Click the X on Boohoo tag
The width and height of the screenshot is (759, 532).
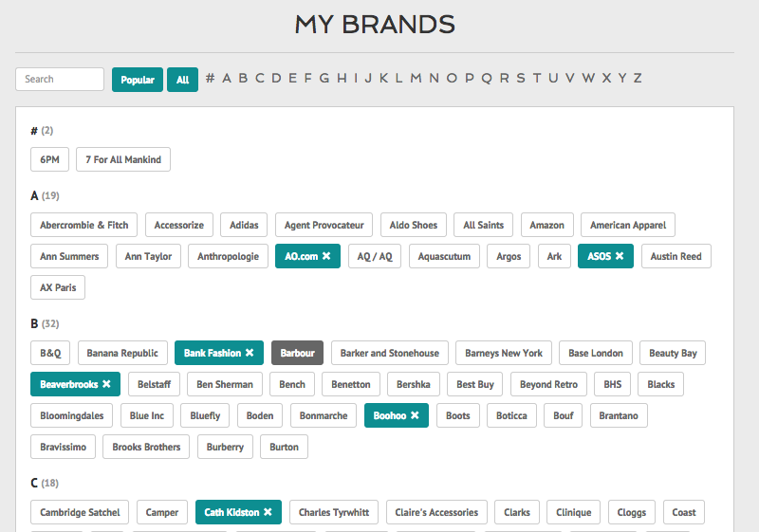415,415
